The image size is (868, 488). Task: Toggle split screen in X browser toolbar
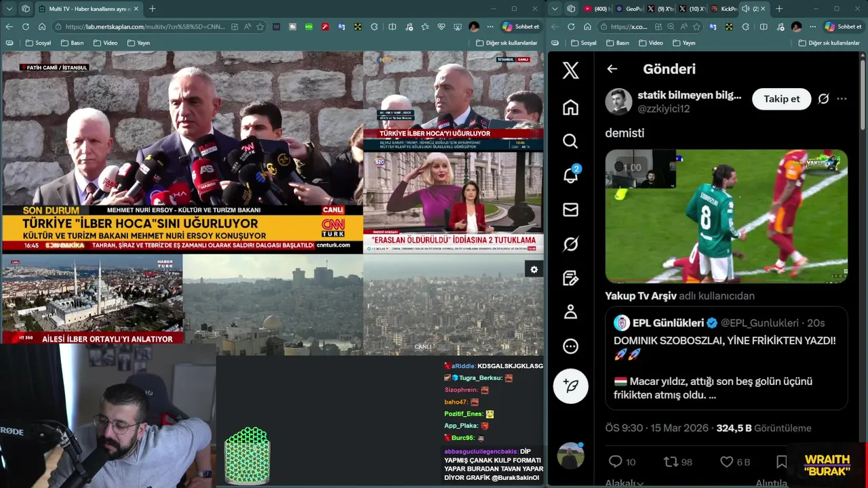click(764, 26)
